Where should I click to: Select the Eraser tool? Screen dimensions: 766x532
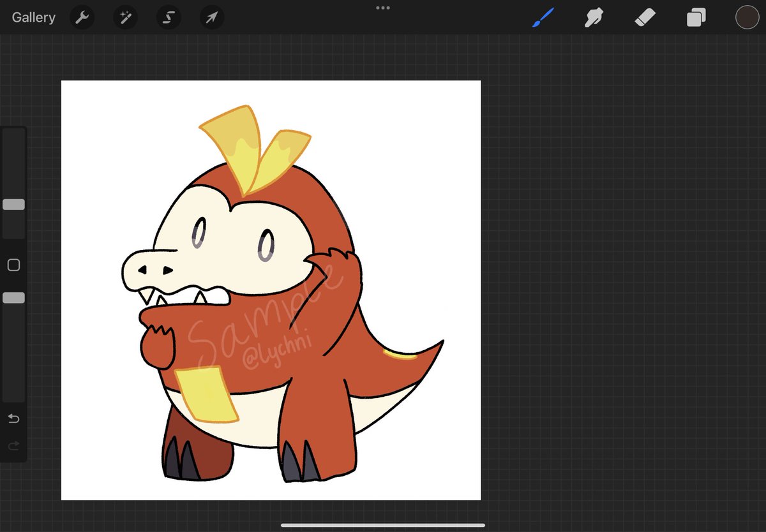645,17
